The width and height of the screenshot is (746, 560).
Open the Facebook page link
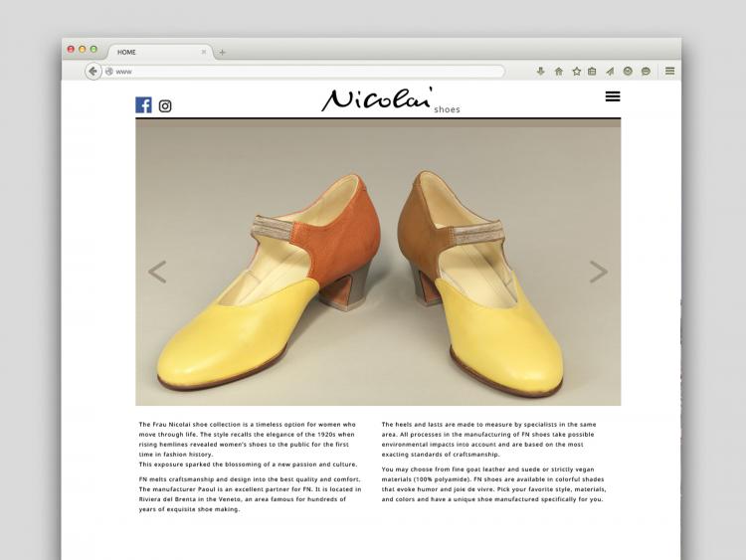click(143, 104)
